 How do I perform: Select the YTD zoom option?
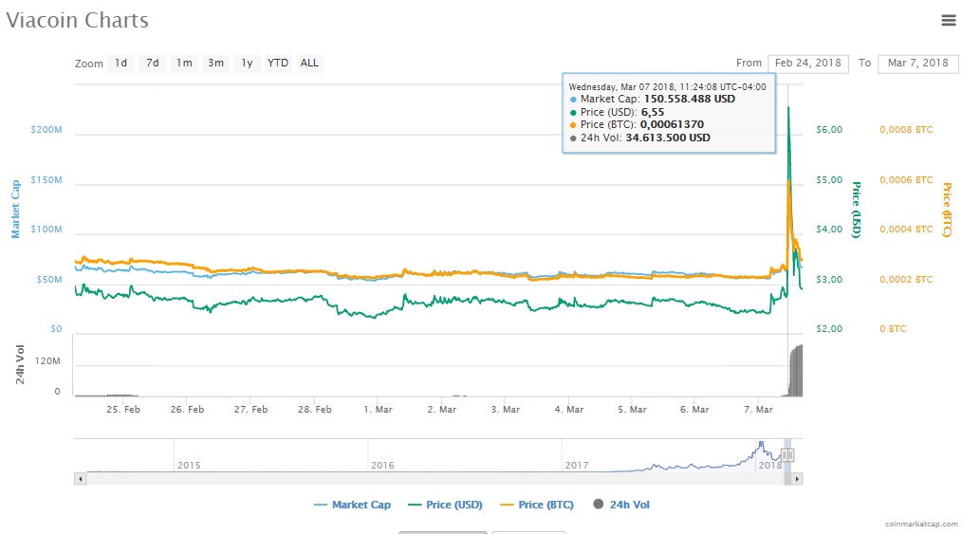click(x=278, y=64)
